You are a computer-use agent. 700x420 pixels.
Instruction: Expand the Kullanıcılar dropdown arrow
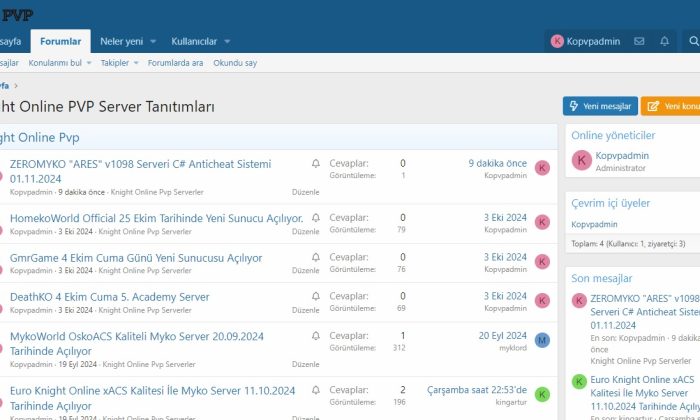point(227,42)
